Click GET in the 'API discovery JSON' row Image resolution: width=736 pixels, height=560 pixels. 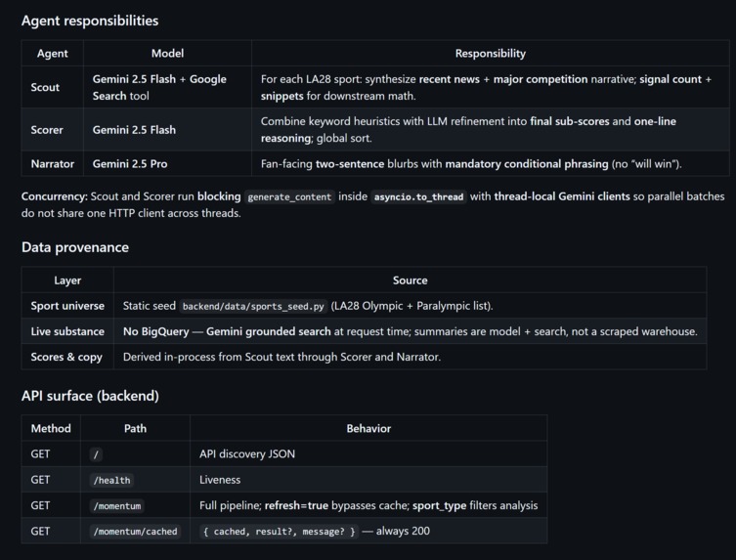pos(40,453)
